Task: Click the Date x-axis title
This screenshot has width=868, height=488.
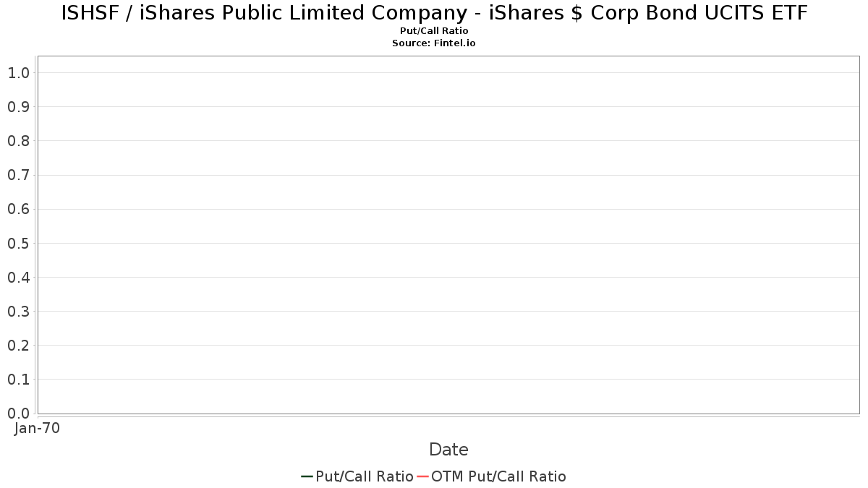Action: pyautogui.click(x=448, y=450)
